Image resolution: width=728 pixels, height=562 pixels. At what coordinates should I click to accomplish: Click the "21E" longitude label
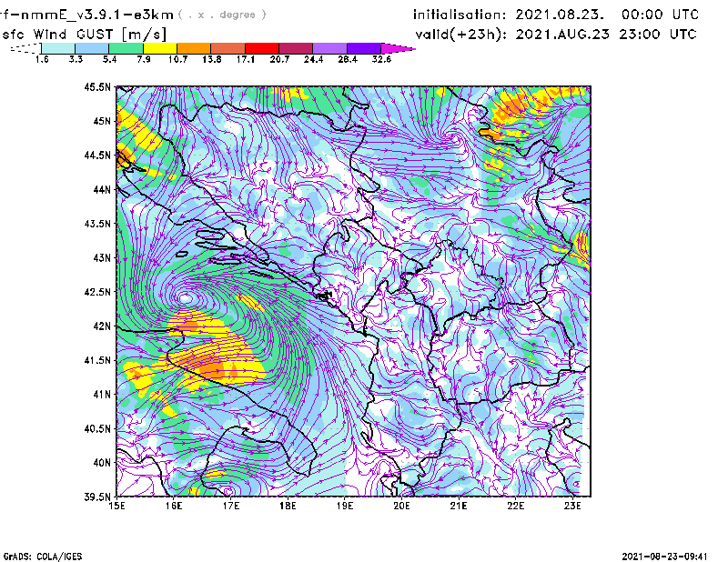tap(459, 506)
